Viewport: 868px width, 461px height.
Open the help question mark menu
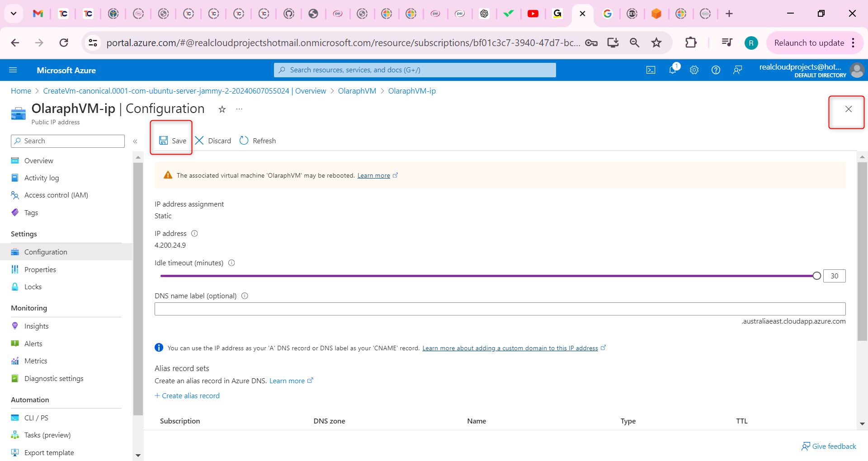point(716,70)
